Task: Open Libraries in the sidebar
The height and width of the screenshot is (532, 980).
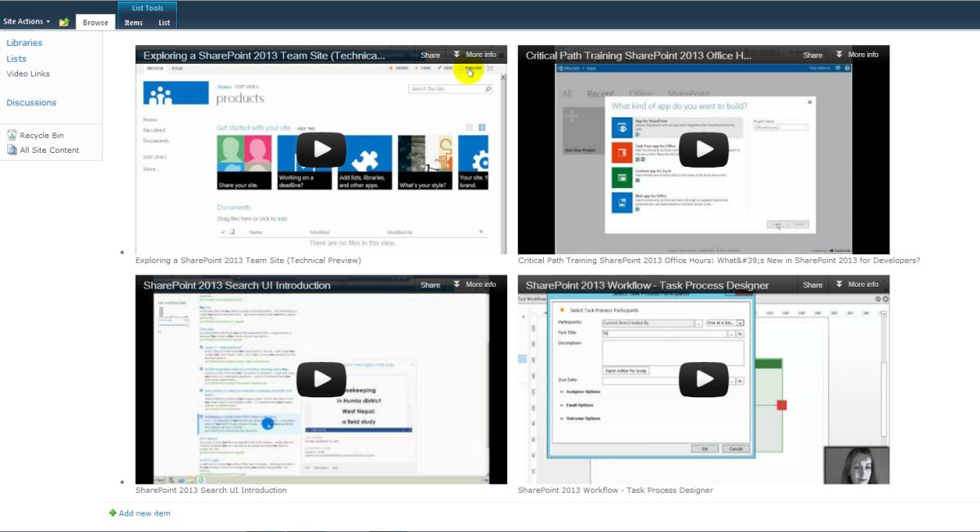Action: pos(24,43)
